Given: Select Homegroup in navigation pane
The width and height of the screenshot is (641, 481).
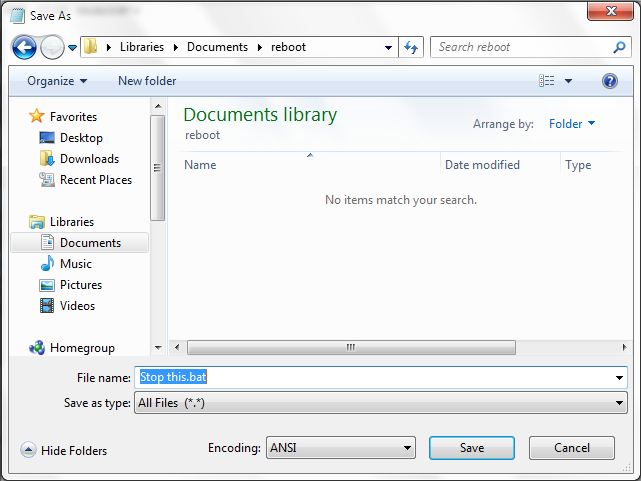Looking at the screenshot, I should (82, 348).
